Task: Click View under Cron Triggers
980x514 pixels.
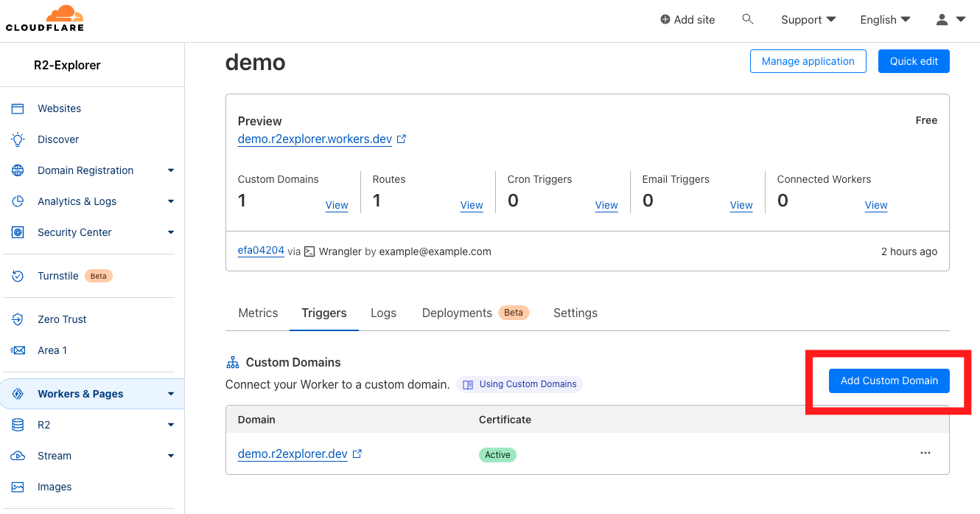Action: (606, 205)
